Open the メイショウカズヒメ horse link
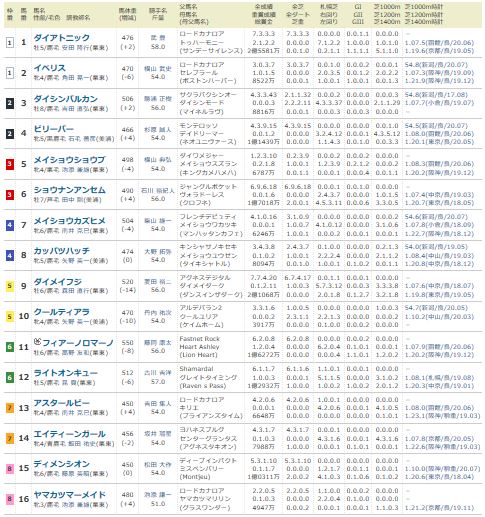This screenshot has height=517, width=485. click(x=70, y=221)
